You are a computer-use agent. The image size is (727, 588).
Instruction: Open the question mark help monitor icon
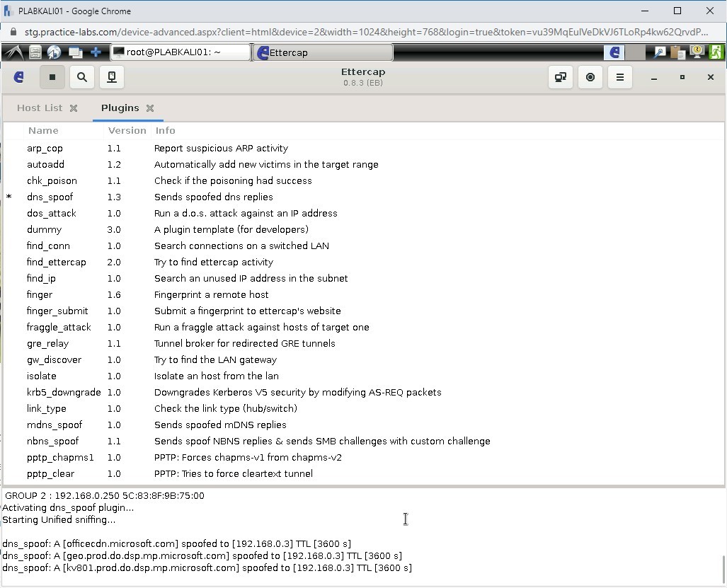(697, 51)
